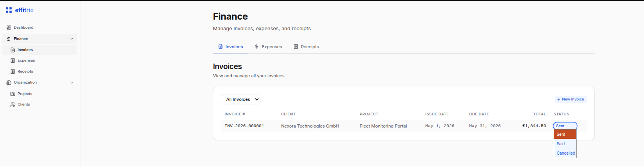Click the Expenses tab dollar icon
Viewport: 644px width, 166px height.
point(257,47)
